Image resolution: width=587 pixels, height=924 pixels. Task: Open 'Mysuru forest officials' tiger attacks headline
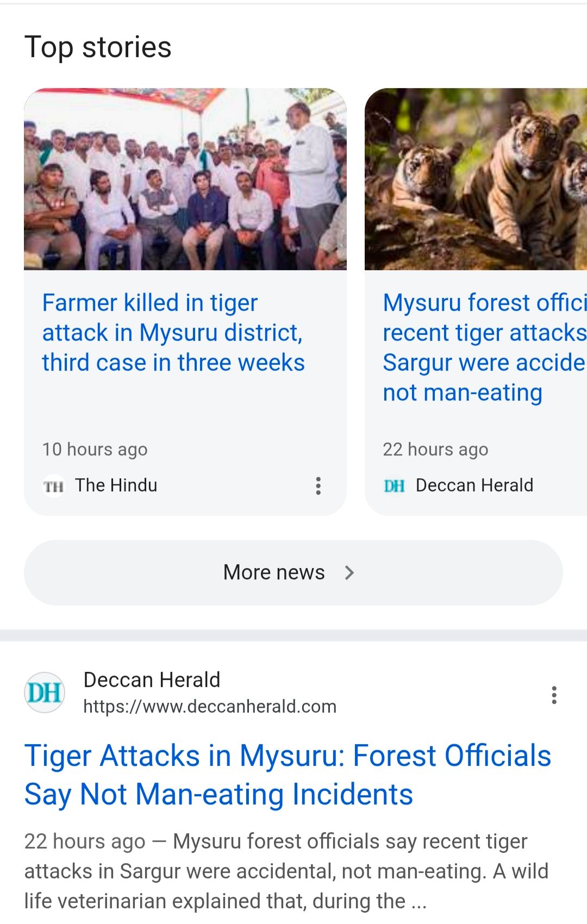(484, 347)
